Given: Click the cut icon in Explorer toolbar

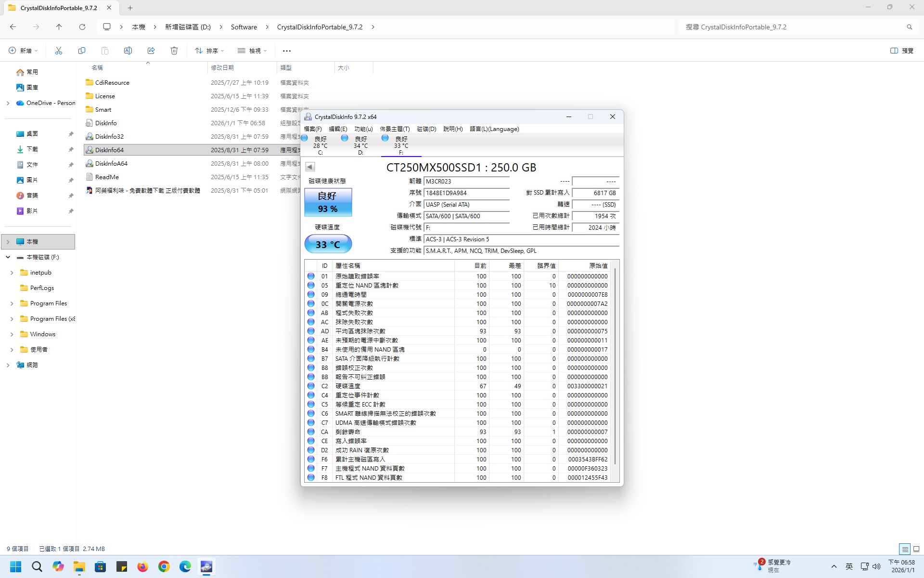Looking at the screenshot, I should point(59,51).
